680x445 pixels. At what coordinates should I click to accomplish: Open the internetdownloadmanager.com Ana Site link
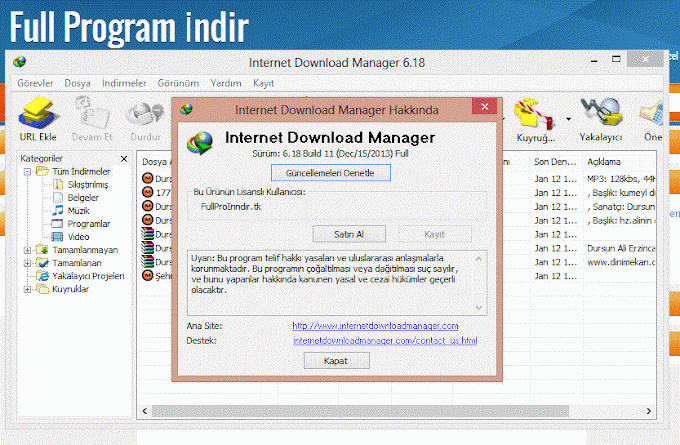point(375,326)
